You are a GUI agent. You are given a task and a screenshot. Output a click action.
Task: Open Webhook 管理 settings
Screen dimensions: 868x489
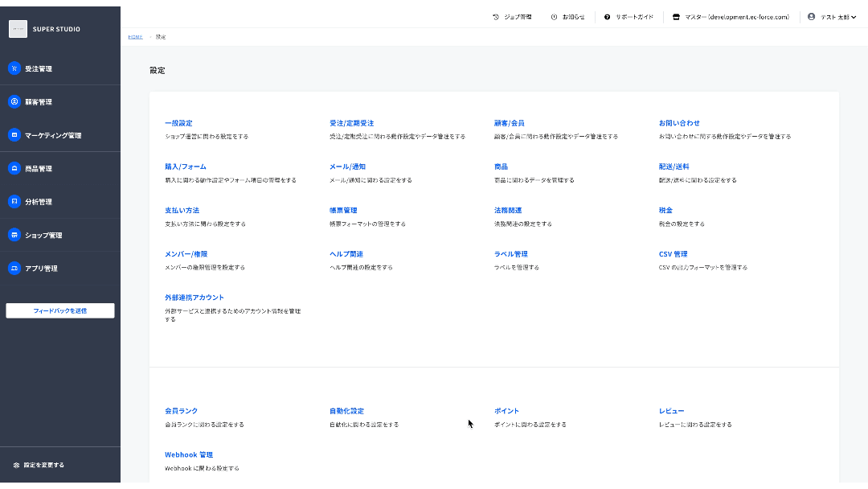189,454
